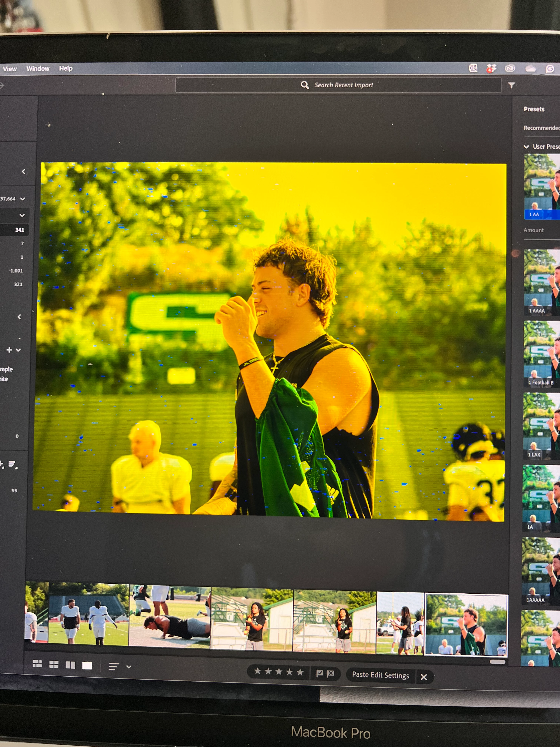Click the filter funnel icon
This screenshot has width=560, height=747.
[511, 85]
